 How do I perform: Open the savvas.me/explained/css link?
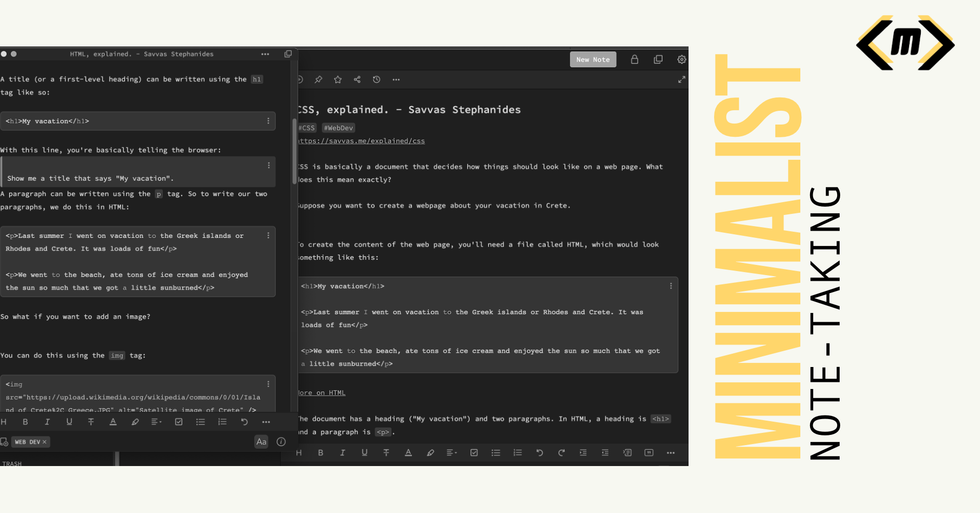pyautogui.click(x=361, y=141)
